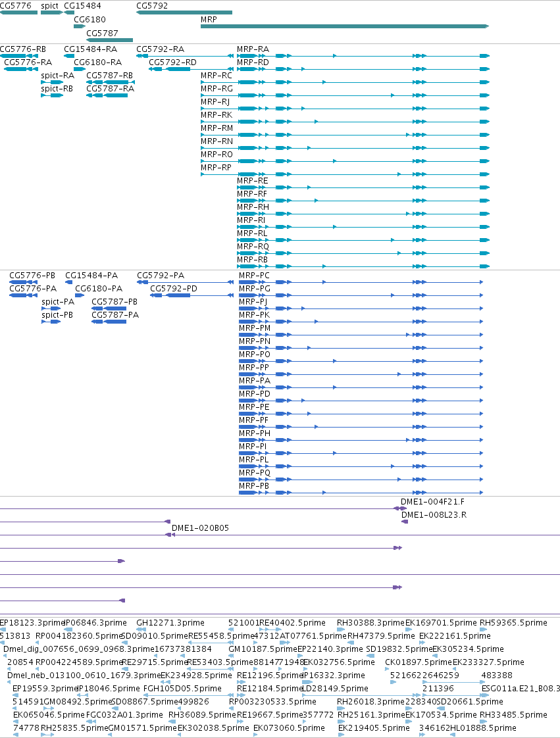Select the SD19832.5prime EST label
This screenshot has width=560, height=738.
399,649
